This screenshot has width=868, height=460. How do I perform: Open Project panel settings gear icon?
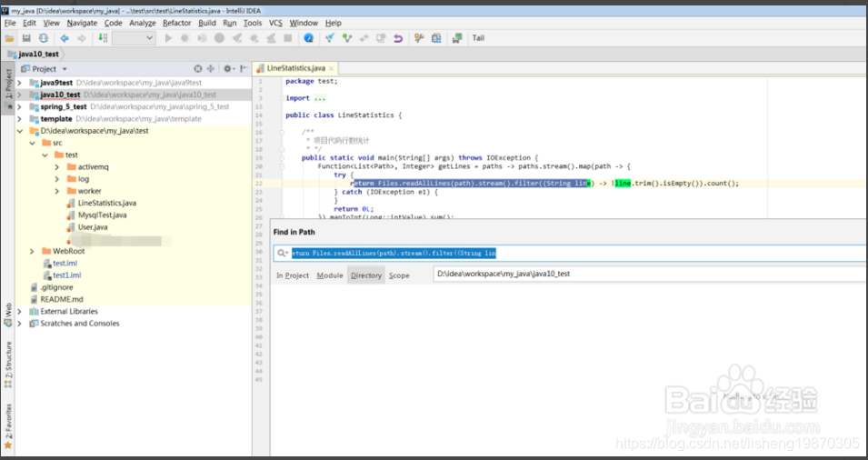227,69
